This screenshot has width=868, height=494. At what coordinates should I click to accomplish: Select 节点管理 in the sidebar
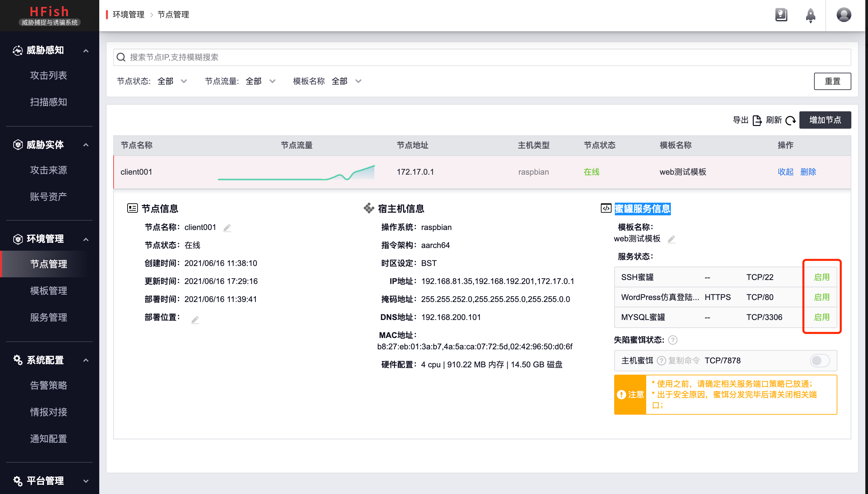coord(49,264)
